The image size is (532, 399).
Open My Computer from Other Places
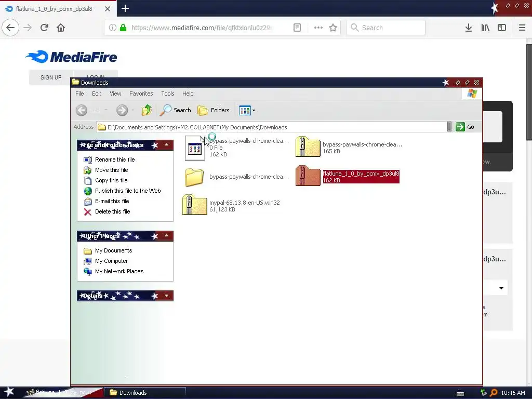[x=111, y=261]
